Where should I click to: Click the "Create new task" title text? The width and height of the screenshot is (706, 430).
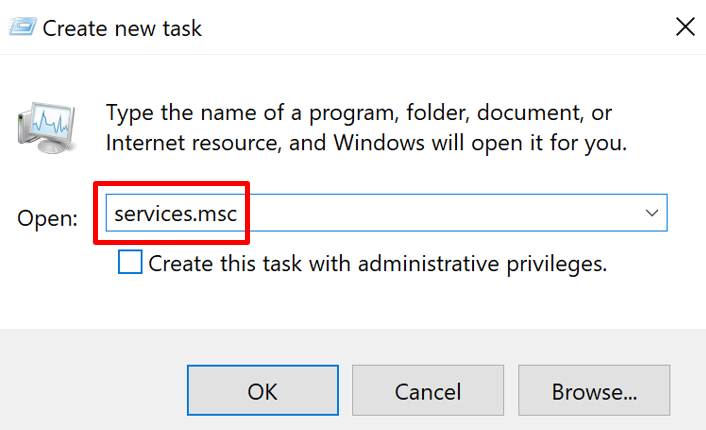tap(122, 28)
